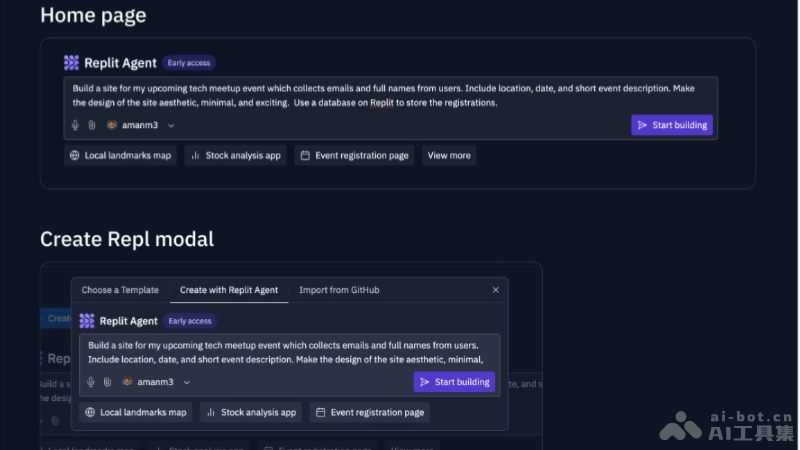Expand the amanm3 account dropdown in the modal
Viewport: 800px width, 450px height.
(187, 382)
